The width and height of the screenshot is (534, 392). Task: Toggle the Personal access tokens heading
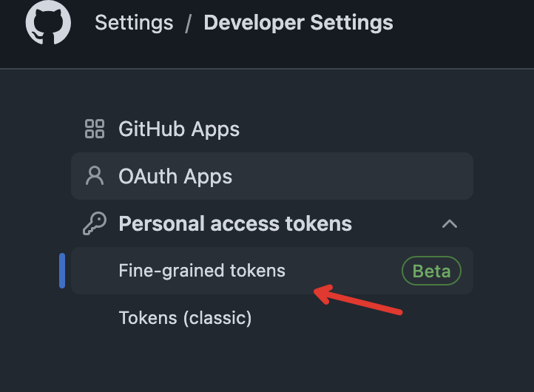235,223
